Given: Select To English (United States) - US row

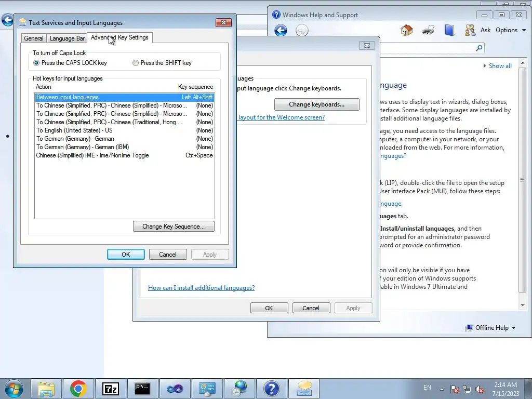Looking at the screenshot, I should (x=125, y=130).
